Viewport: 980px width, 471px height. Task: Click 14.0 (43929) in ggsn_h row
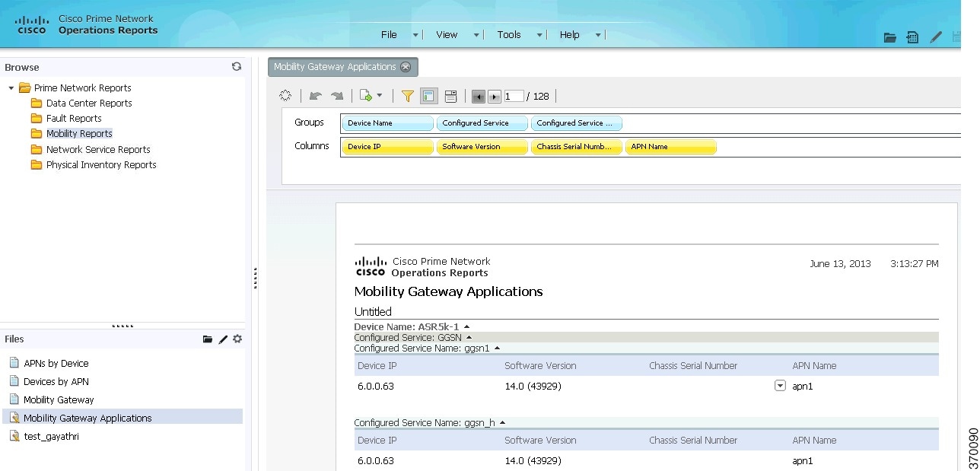pos(533,461)
